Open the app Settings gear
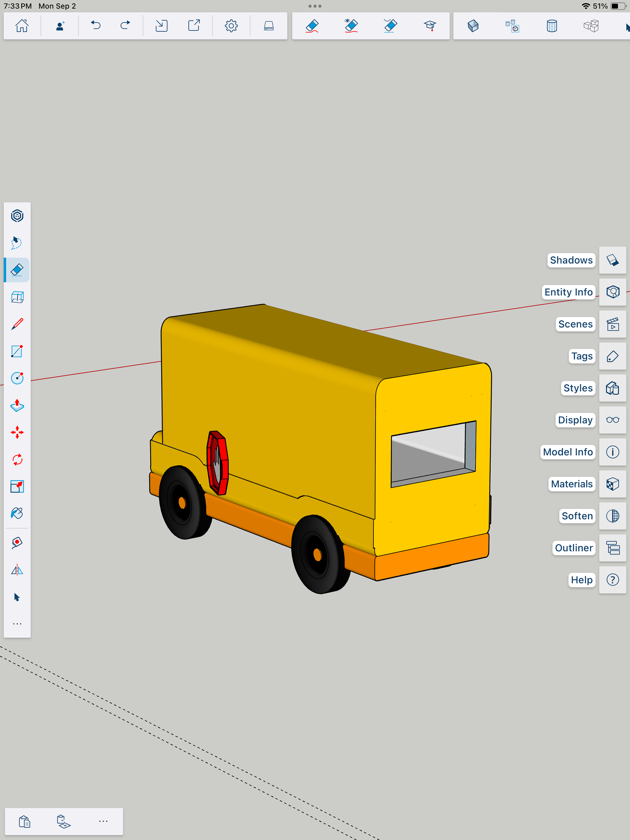This screenshot has width=630, height=840. pyautogui.click(x=231, y=26)
